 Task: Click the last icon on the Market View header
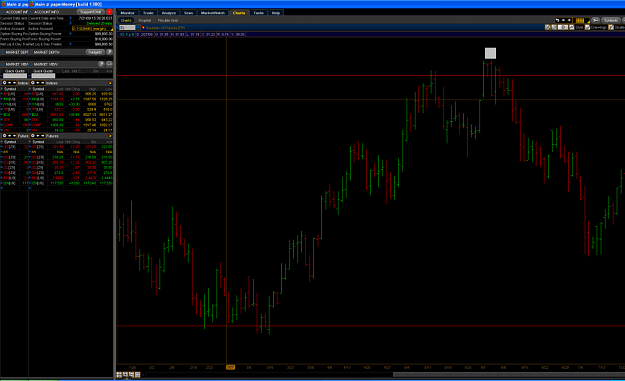coord(109,64)
